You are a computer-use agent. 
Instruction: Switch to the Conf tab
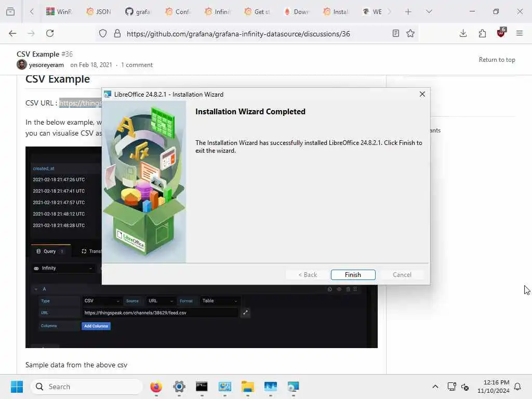coord(178,12)
